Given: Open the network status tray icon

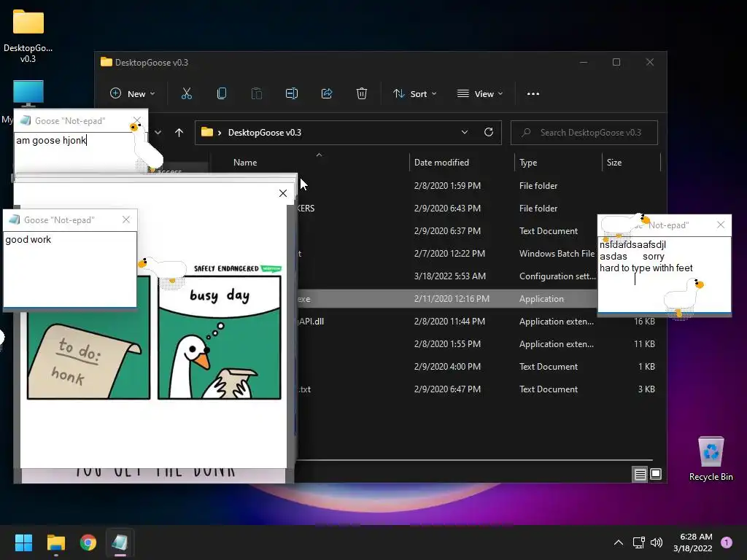Looking at the screenshot, I should [638, 542].
